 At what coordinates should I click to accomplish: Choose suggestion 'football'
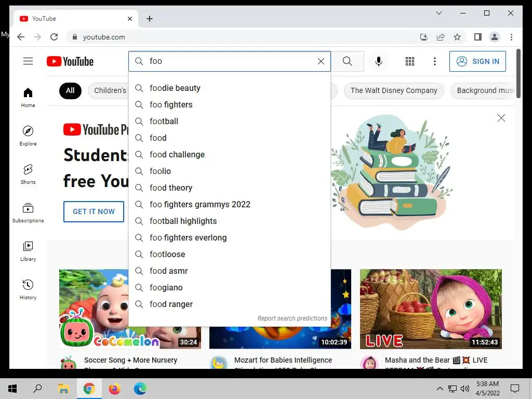[x=230, y=122]
